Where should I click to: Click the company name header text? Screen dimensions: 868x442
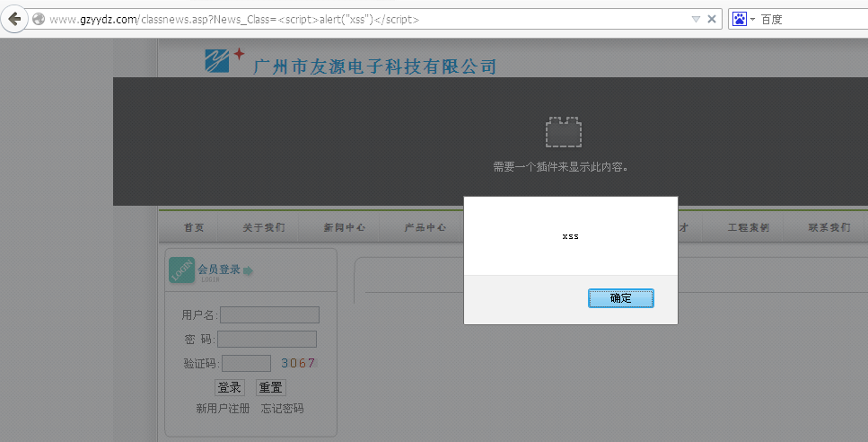click(x=375, y=66)
